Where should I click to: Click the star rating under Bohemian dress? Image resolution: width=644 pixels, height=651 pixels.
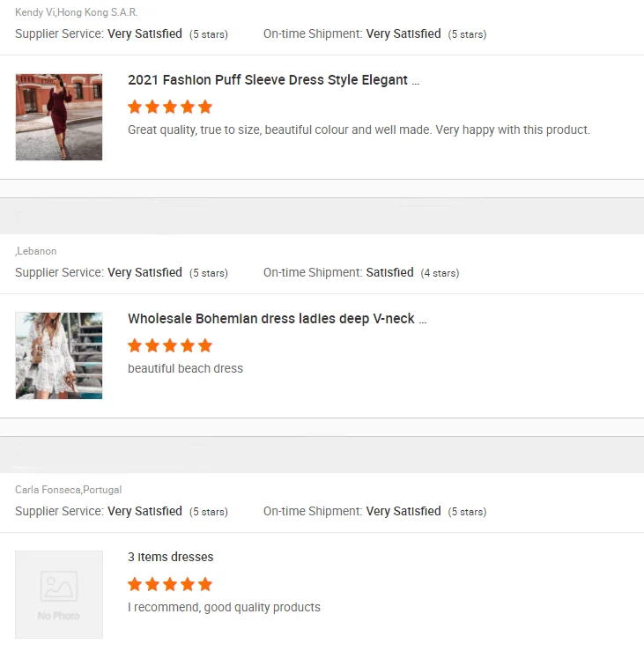click(170, 345)
